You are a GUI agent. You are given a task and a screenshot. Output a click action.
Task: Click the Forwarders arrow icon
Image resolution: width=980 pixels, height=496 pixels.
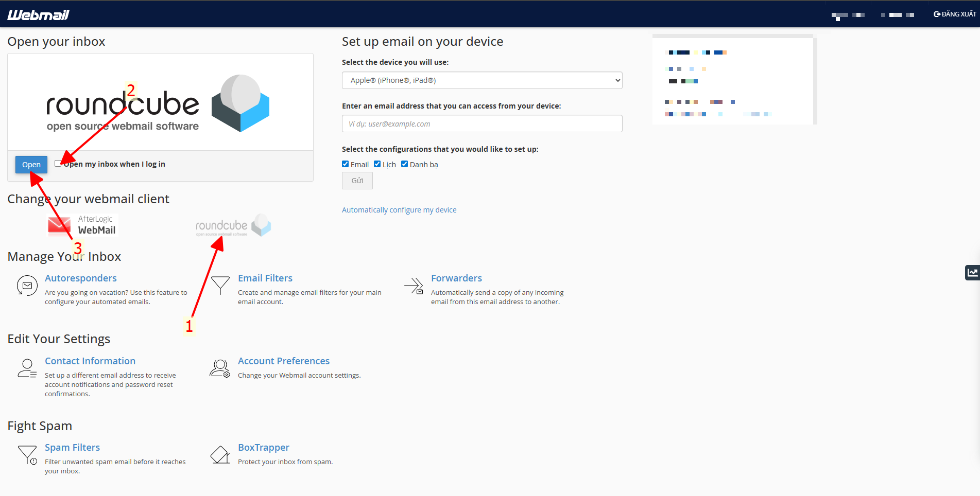[414, 286]
